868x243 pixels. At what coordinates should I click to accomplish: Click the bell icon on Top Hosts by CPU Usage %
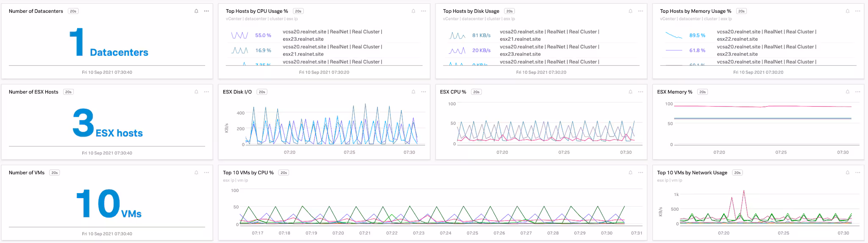coord(413,11)
